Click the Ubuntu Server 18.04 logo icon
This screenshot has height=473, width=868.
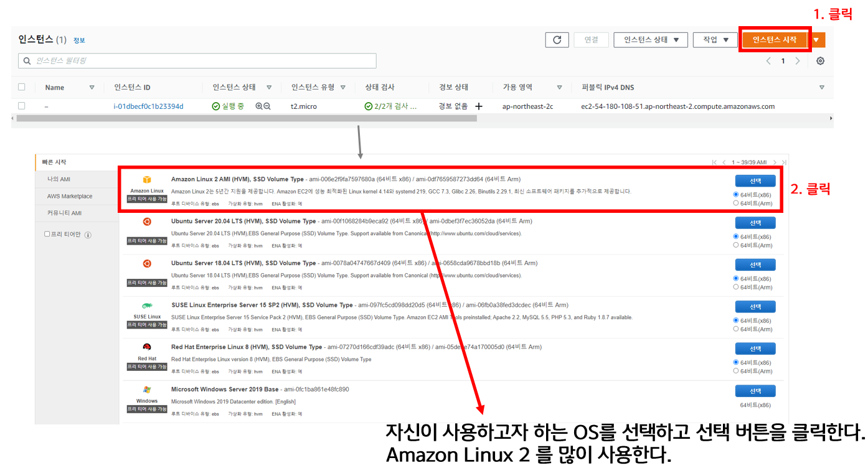(147, 264)
